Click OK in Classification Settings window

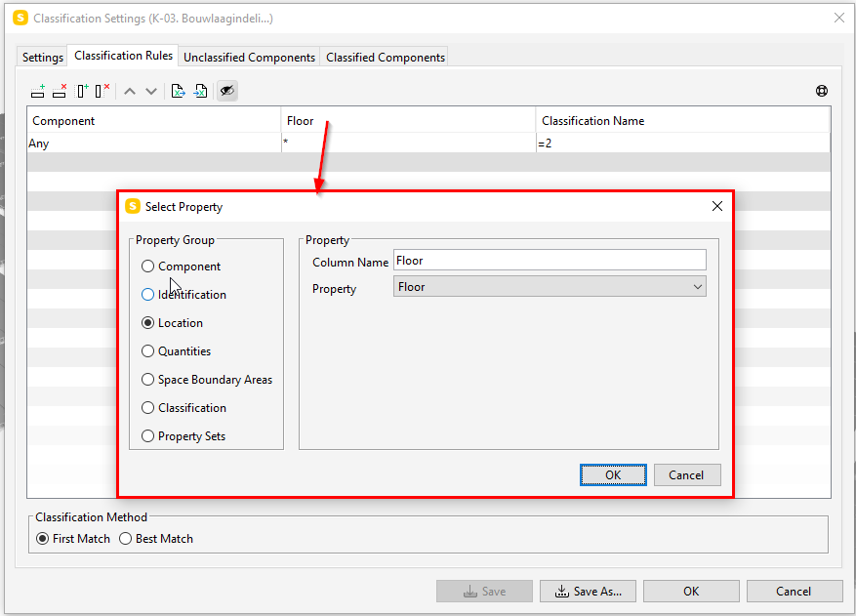pos(691,592)
